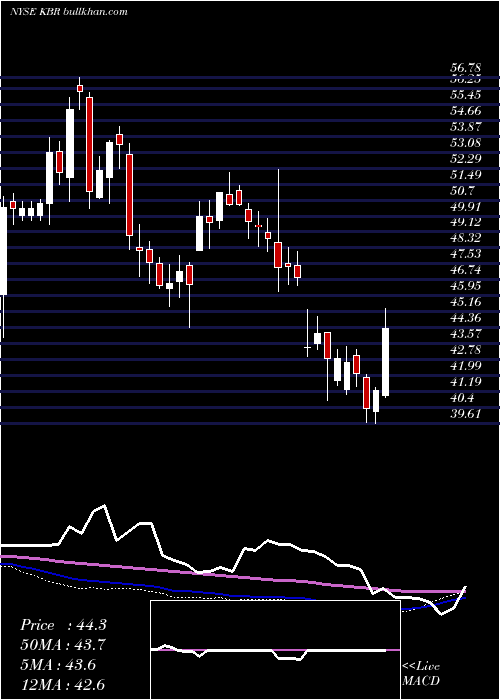The width and height of the screenshot is (500, 700).
Task: Click the 39.61 price axis label
Action: tap(465, 414)
